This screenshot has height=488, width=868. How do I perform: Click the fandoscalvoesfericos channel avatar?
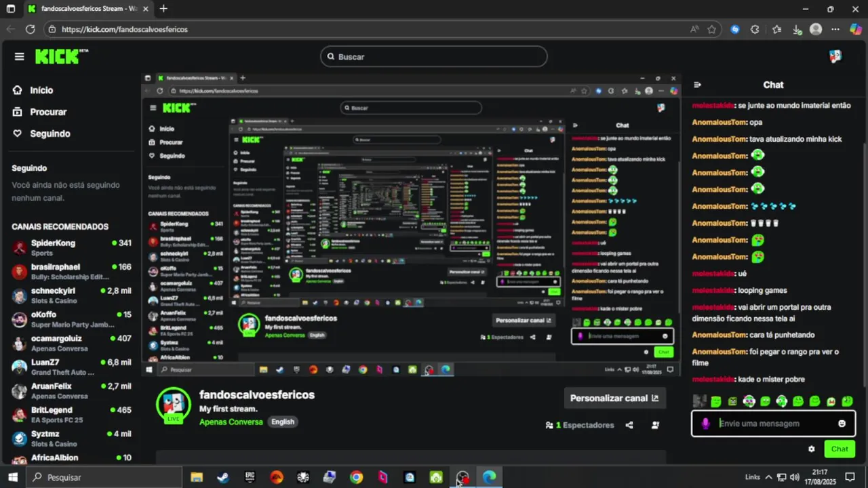pyautogui.click(x=174, y=405)
